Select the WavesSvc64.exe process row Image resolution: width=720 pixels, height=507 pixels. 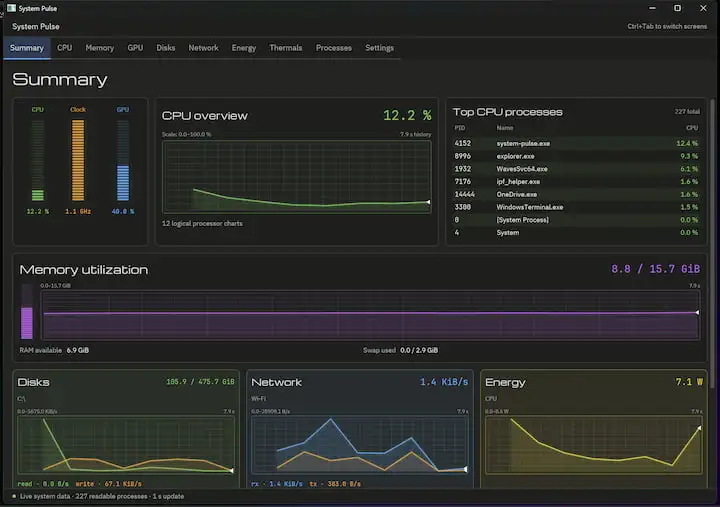coord(576,169)
